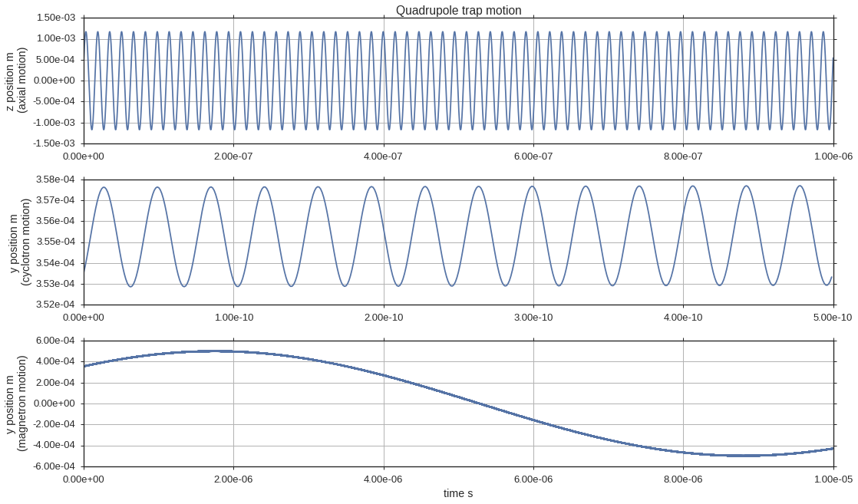Click the 5.00e-10 x-axis tick label
Image resolution: width=858 pixels, height=504 pixels.
(x=832, y=318)
